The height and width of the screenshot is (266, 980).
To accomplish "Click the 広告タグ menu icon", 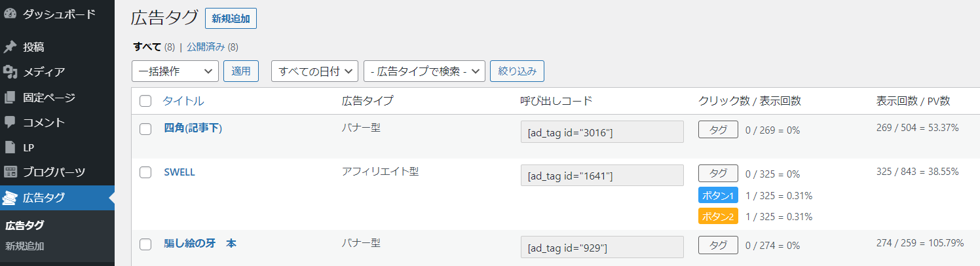I will click(10, 198).
